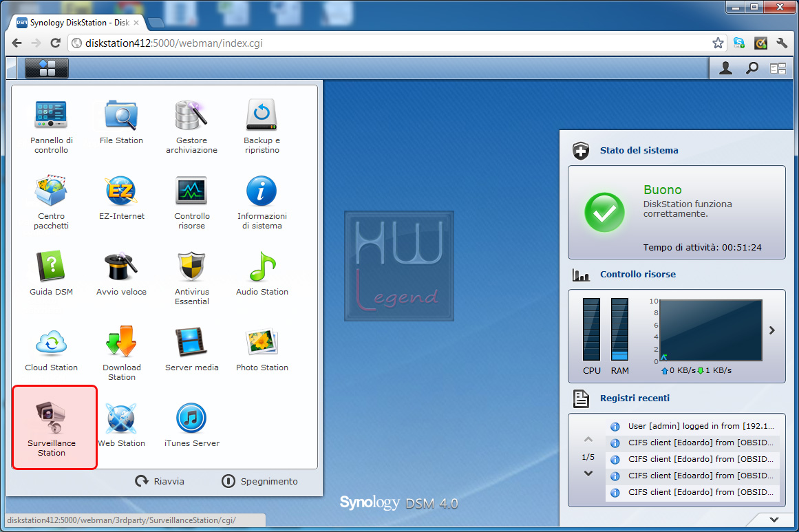
Task: Launch Download Station
Action: pyautogui.click(x=121, y=354)
